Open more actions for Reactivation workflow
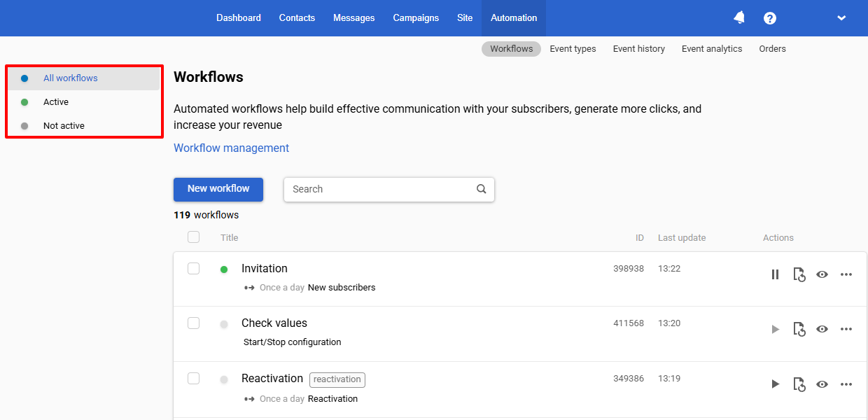The width and height of the screenshot is (868, 420). [x=846, y=384]
